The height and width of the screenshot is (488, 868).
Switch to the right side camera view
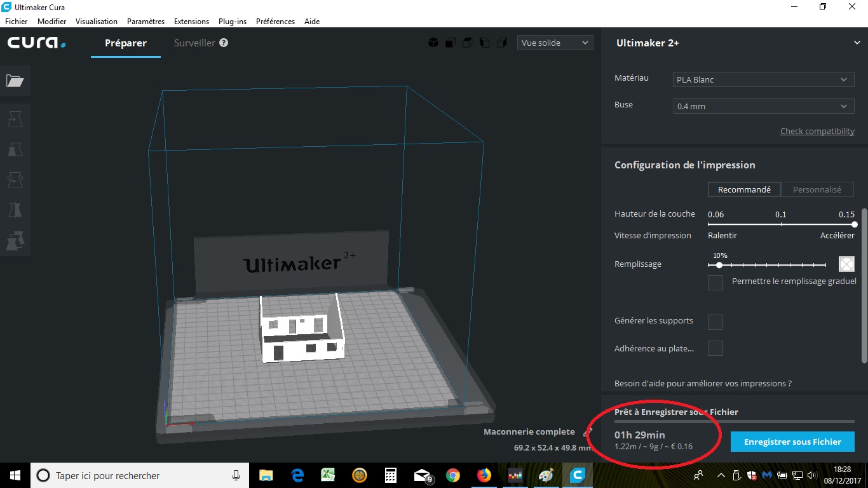[x=502, y=43]
